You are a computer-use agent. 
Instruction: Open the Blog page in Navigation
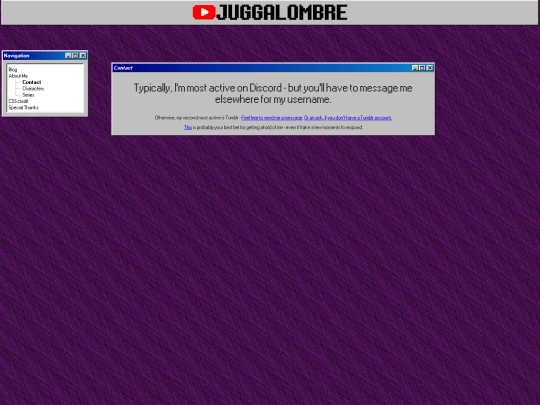click(x=13, y=69)
